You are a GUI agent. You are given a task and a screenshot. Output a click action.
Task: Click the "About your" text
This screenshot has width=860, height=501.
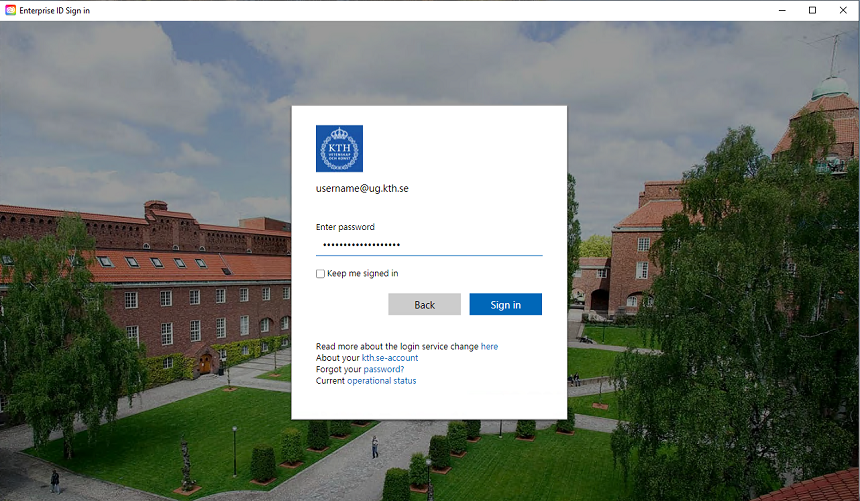(337, 358)
